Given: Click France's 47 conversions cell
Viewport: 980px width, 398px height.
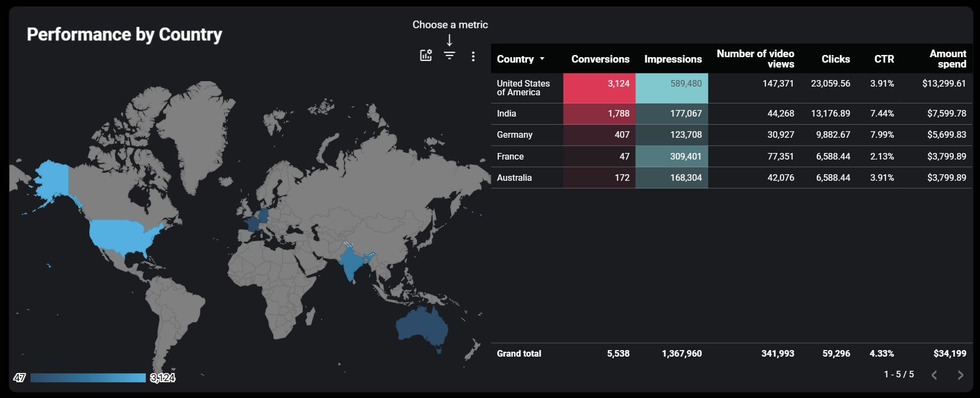Looking at the screenshot, I should pos(599,156).
